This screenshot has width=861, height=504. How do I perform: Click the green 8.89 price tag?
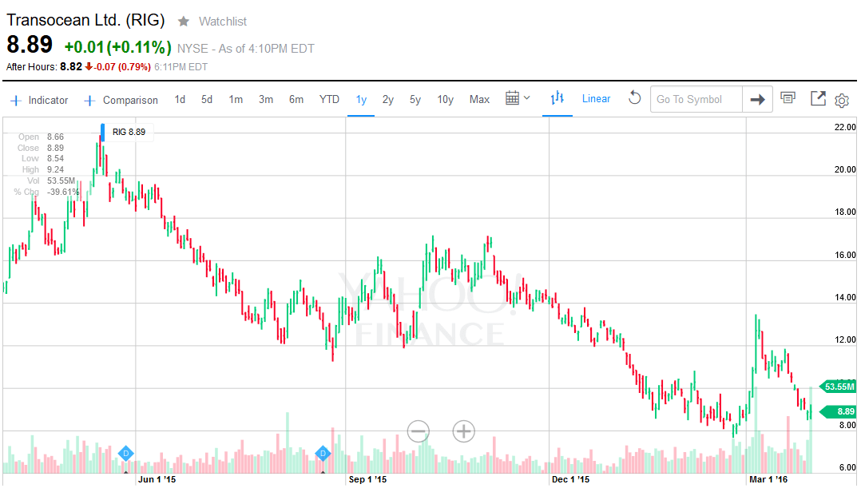(838, 411)
